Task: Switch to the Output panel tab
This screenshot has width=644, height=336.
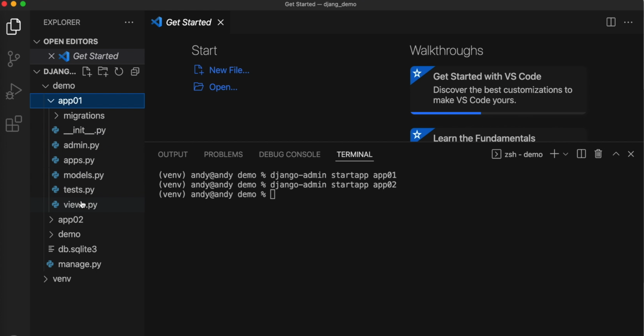Action: pos(173,154)
